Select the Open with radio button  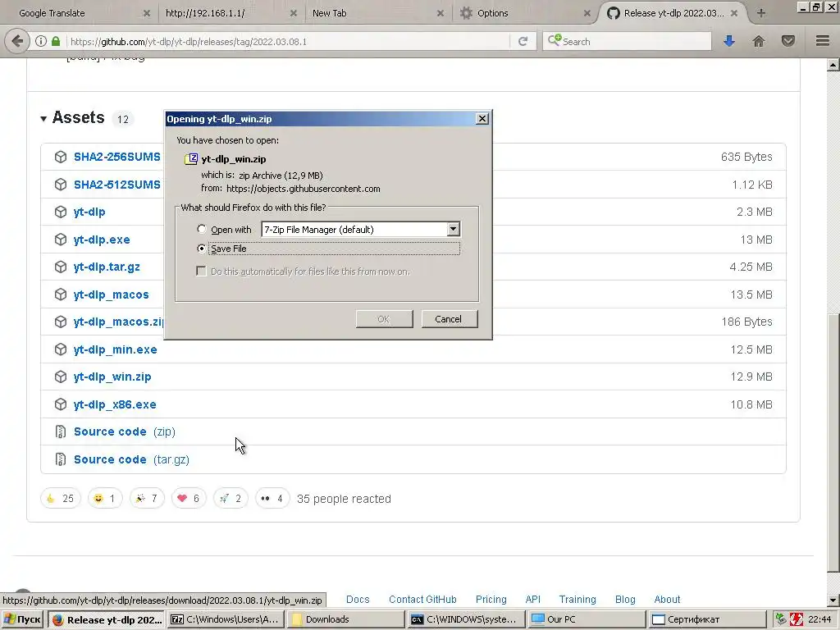coord(202,230)
